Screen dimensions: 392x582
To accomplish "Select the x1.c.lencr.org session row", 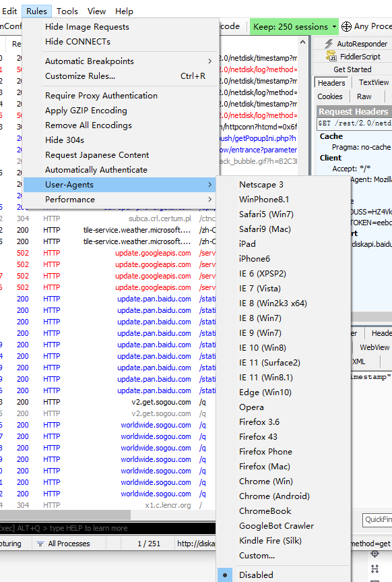I will pyautogui.click(x=108, y=505).
